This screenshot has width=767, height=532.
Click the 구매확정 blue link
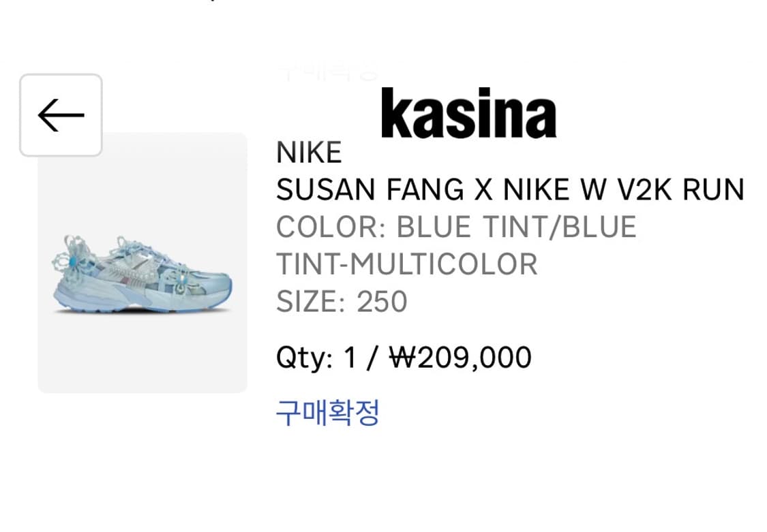pyautogui.click(x=328, y=413)
